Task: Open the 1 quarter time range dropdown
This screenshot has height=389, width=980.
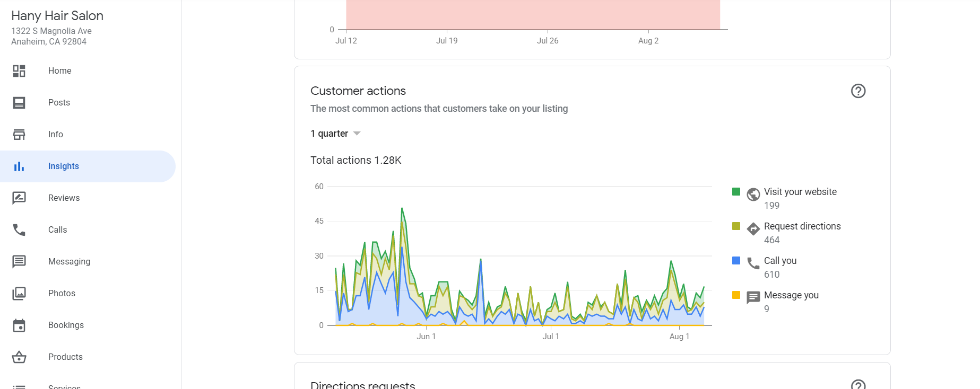Action: pos(329,134)
